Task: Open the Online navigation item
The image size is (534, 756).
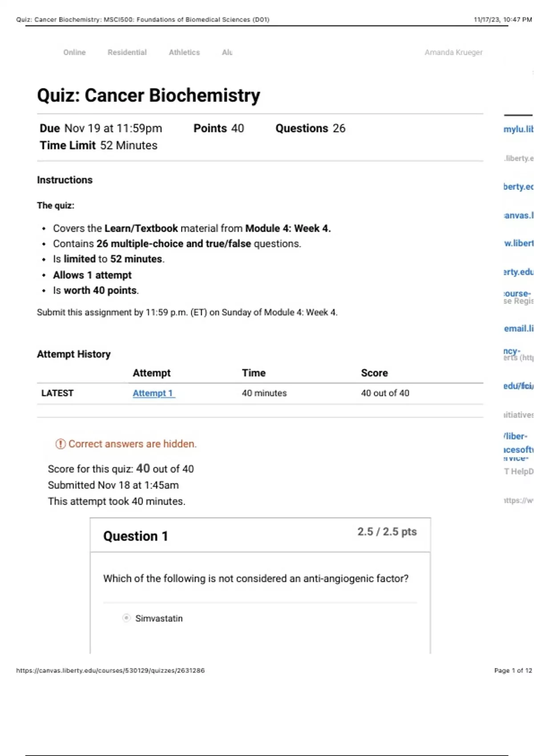Action: click(74, 52)
